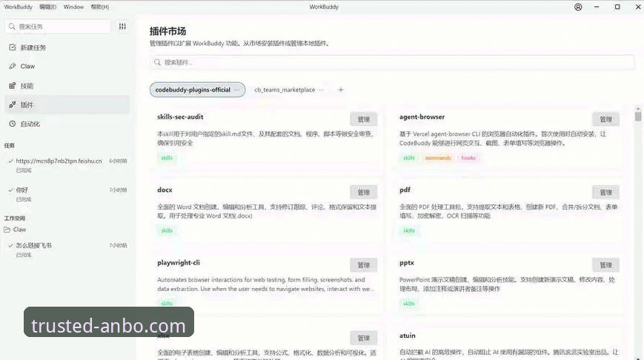The height and width of the screenshot is (360, 644).
Task: Open the Claw workspace folder
Action: 16,230
